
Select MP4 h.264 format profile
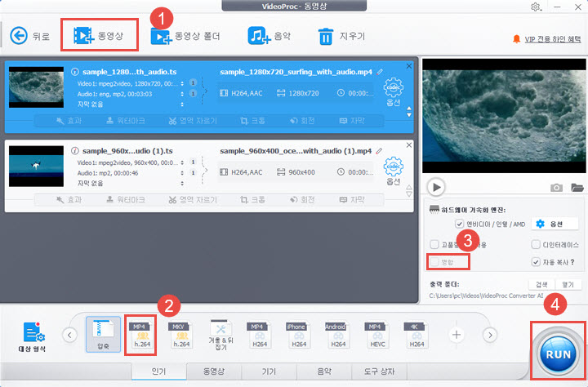pos(142,335)
